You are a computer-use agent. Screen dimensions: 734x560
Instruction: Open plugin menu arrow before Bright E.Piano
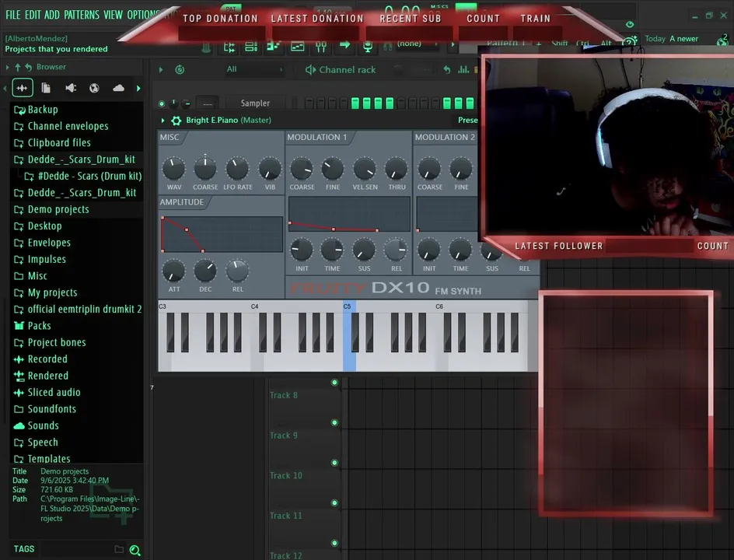(163, 121)
